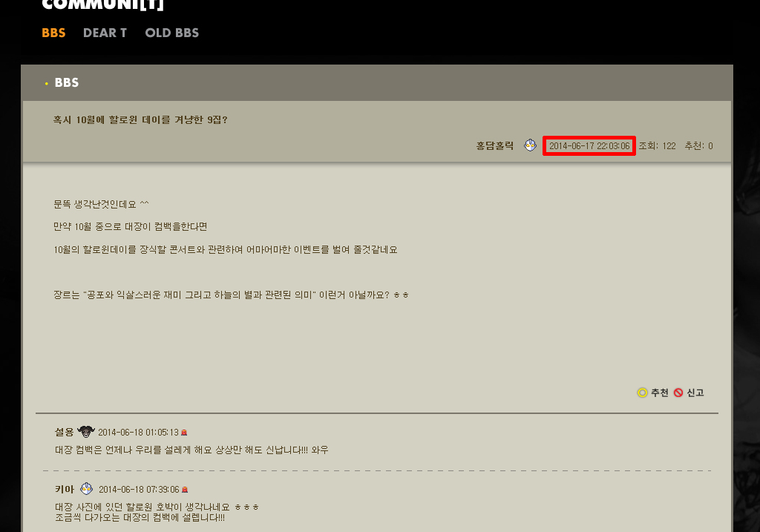Click the view count 조회: 122
Image resolution: width=760 pixels, height=532 pixels.
658,146
